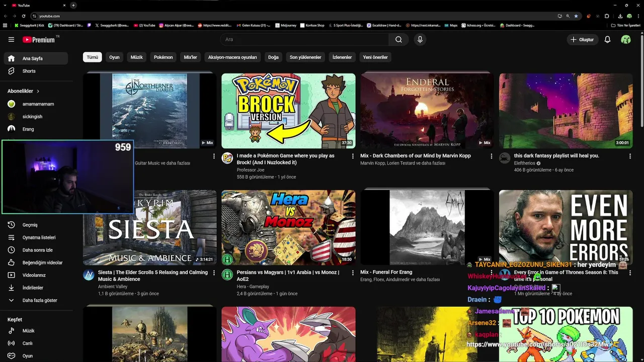Image resolution: width=644 pixels, height=362 pixels.
Task: Open options for Brock Pokémon video
Action: point(353,156)
